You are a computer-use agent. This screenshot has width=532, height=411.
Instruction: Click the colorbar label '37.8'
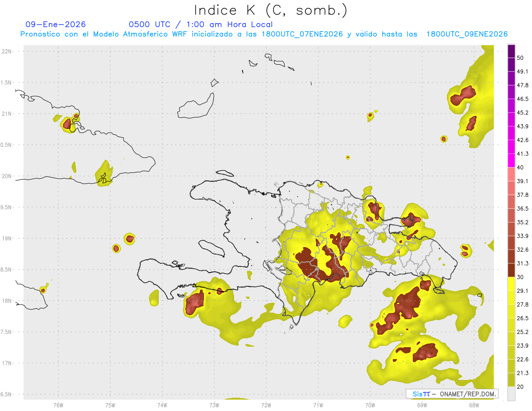click(x=523, y=195)
